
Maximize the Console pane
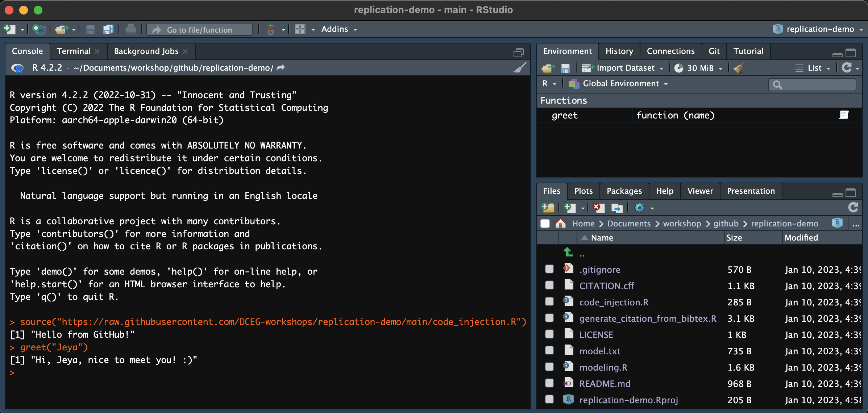point(519,53)
